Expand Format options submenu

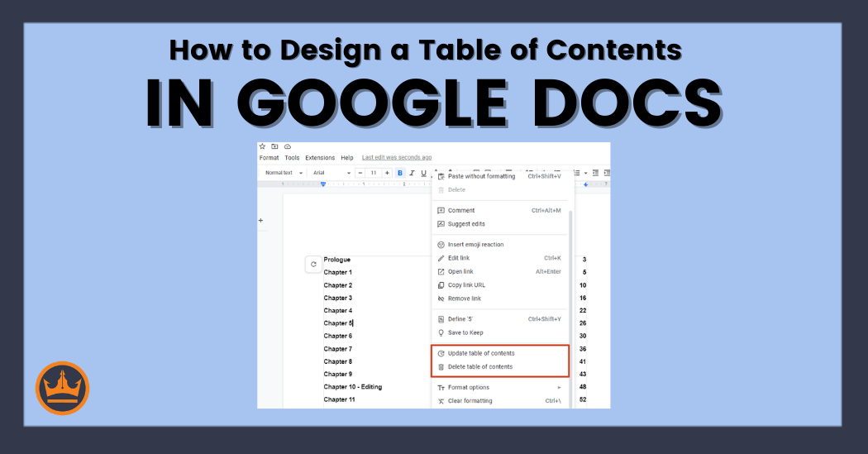(498, 387)
